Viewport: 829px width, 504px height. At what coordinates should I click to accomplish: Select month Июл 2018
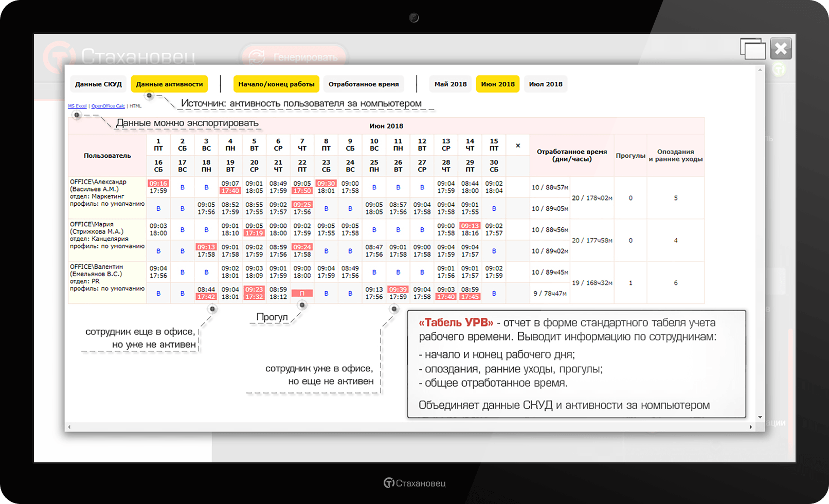coord(546,84)
